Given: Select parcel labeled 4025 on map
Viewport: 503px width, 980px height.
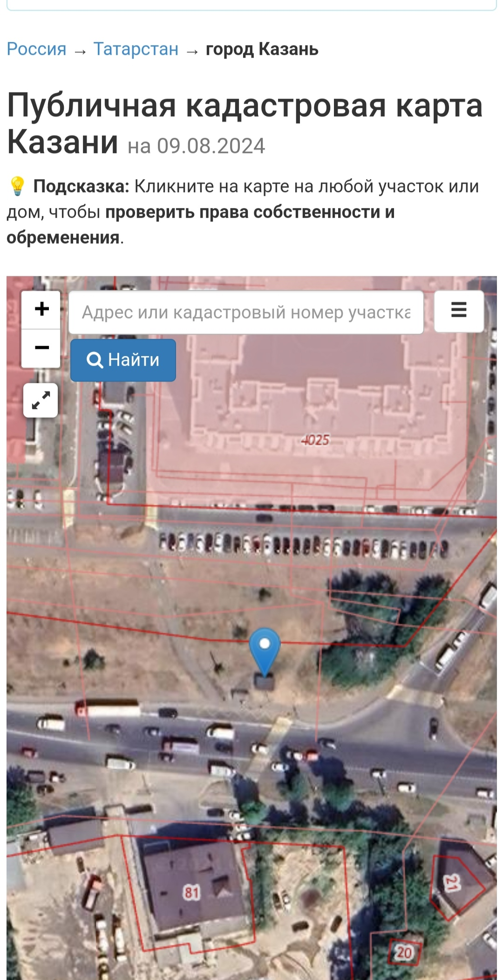Looking at the screenshot, I should (315, 440).
